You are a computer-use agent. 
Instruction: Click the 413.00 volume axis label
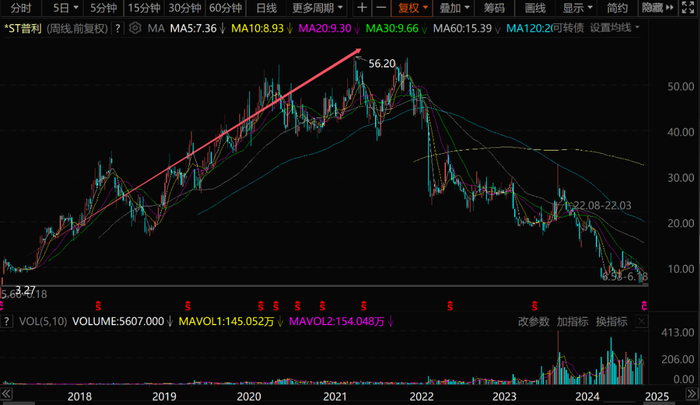678,333
